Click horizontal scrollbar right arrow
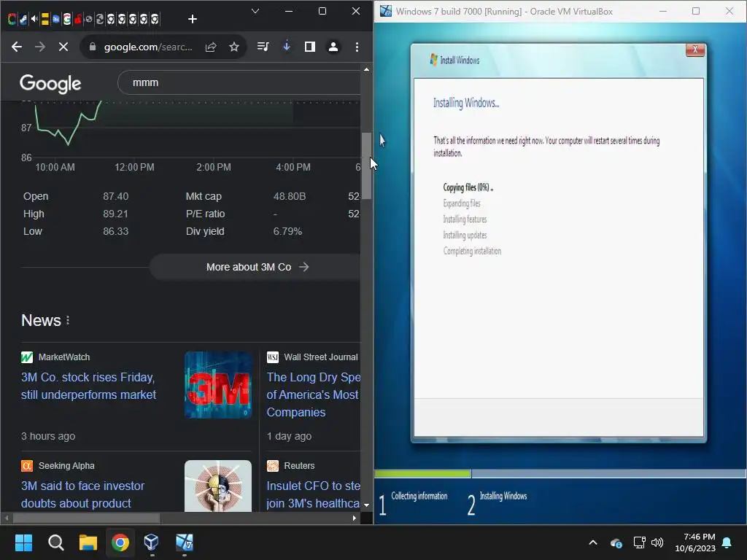 coord(354,518)
